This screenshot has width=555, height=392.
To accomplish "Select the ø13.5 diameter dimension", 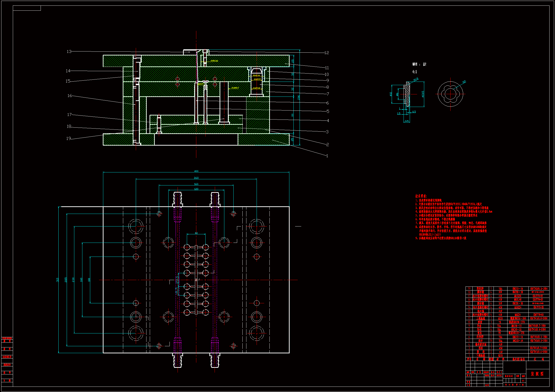I will click(x=423, y=94).
